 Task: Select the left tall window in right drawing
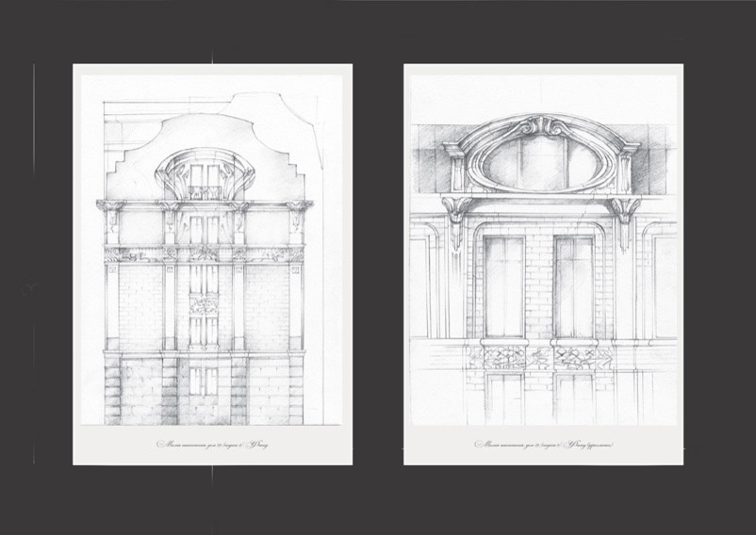pos(502,287)
